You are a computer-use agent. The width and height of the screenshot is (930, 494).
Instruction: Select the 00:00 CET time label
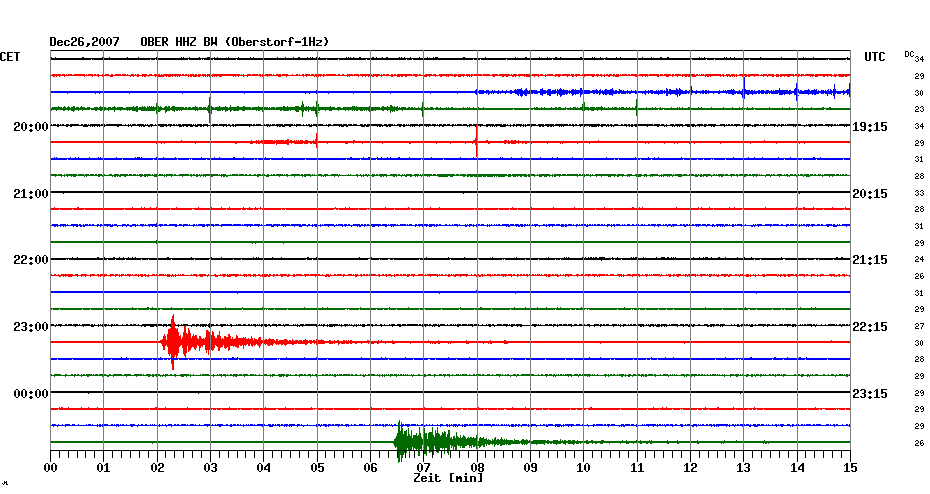click(x=31, y=394)
